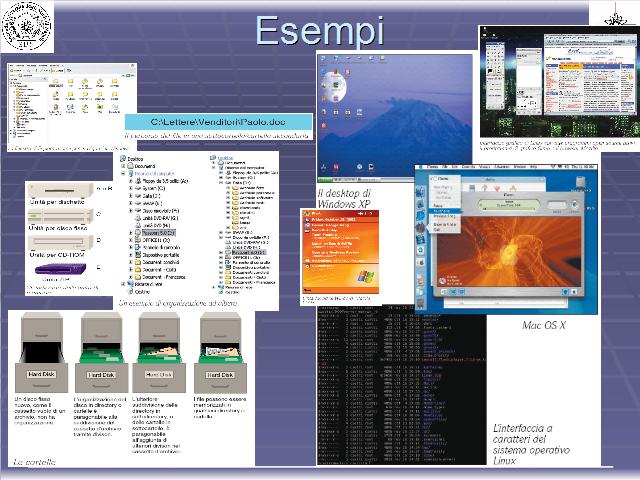This screenshot has height=480, width=640.
Task: Expand Documenti node in left tree
Action: coord(123,166)
